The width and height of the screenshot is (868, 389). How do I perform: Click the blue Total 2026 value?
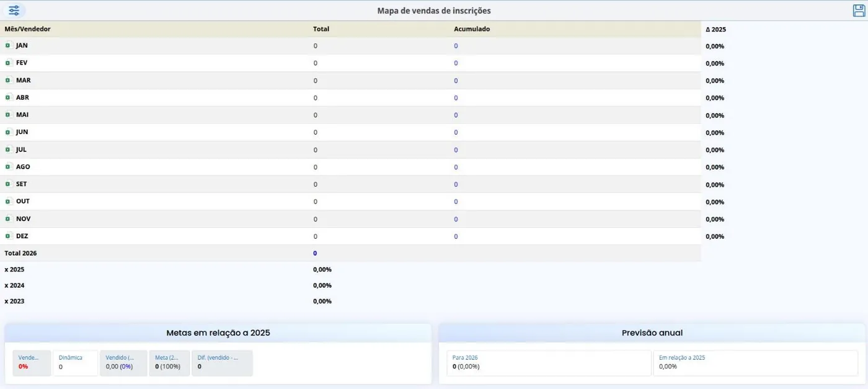[x=315, y=253]
